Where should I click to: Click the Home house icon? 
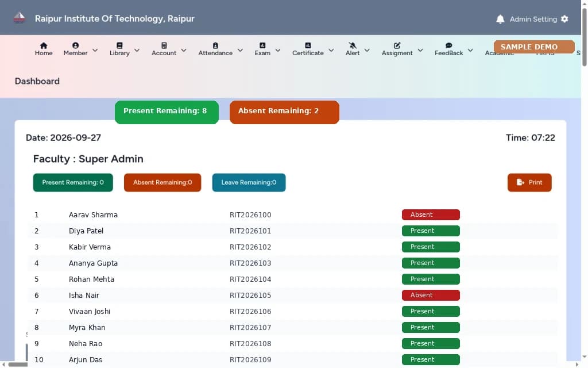click(44, 45)
